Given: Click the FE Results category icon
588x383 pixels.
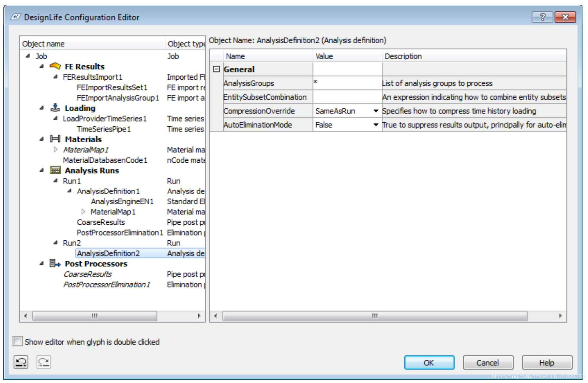Looking at the screenshot, I should (55, 66).
